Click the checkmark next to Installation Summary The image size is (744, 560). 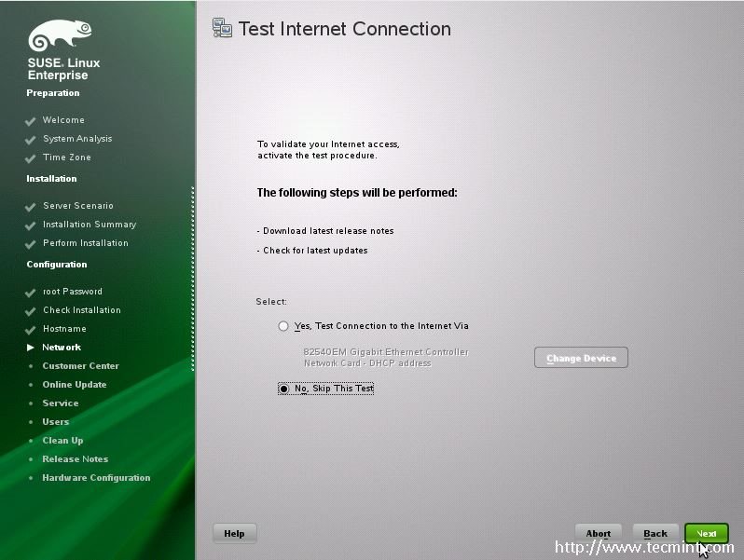click(x=31, y=225)
